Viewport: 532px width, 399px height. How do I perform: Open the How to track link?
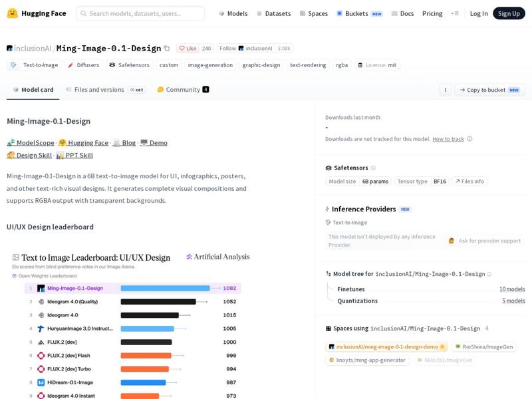pos(448,139)
